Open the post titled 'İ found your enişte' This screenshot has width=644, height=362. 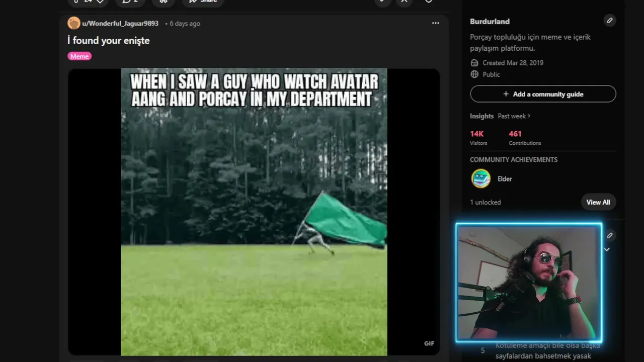tap(109, 41)
